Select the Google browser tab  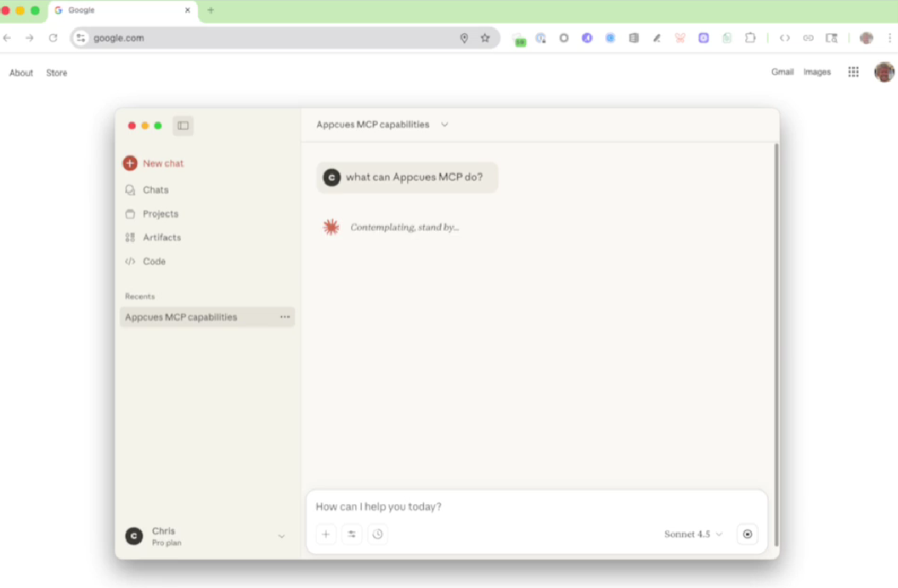pyautogui.click(x=123, y=11)
